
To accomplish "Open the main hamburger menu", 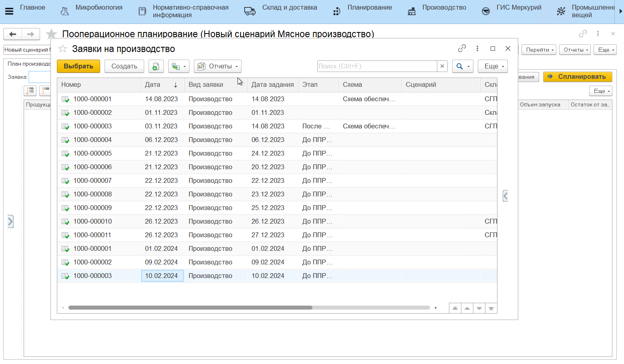I will point(9,11).
